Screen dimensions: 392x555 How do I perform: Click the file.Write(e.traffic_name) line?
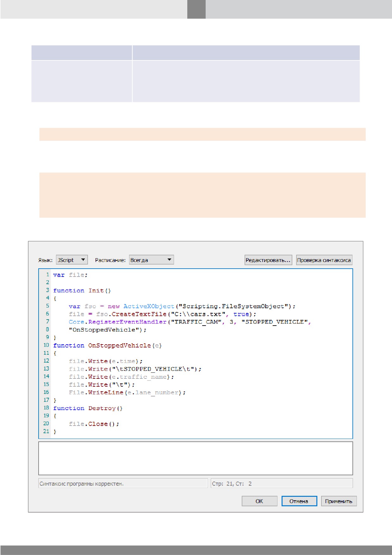point(121,377)
